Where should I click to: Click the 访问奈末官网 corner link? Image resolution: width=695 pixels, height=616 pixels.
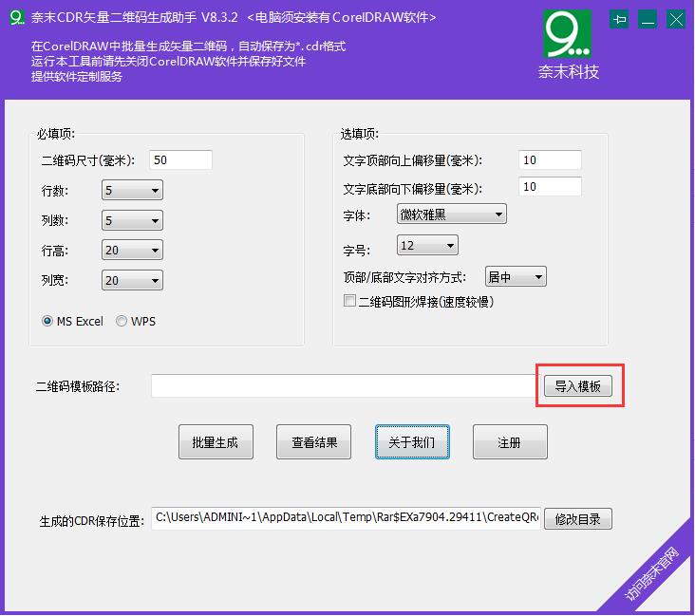(651, 574)
